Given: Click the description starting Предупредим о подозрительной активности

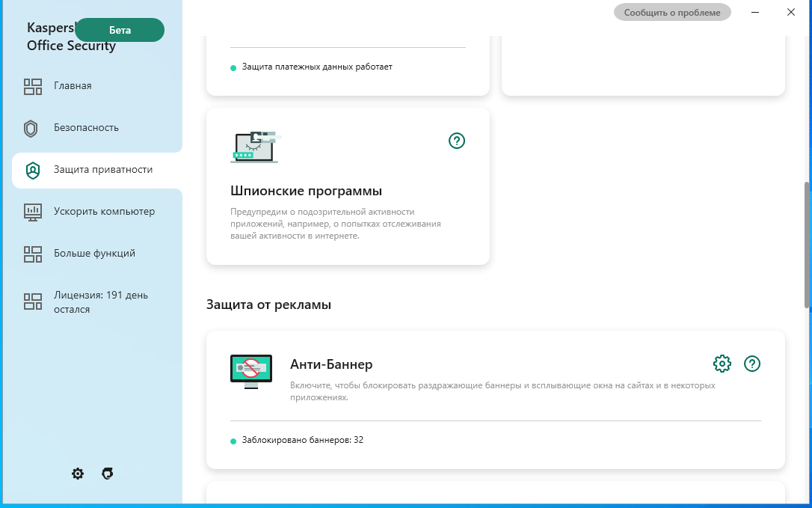Looking at the screenshot, I should click(336, 224).
